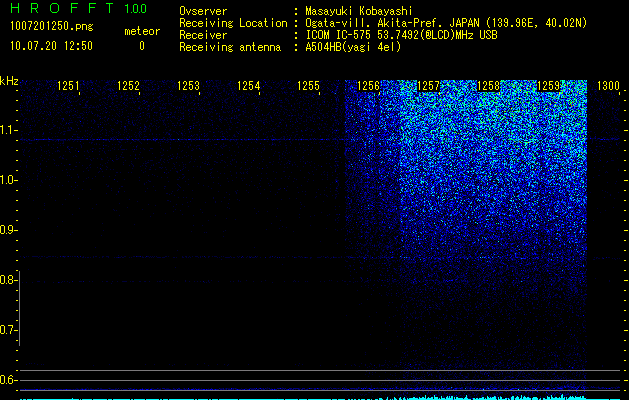Click the 1257 time marker
This screenshot has height=400, width=629.
pyautogui.click(x=428, y=86)
